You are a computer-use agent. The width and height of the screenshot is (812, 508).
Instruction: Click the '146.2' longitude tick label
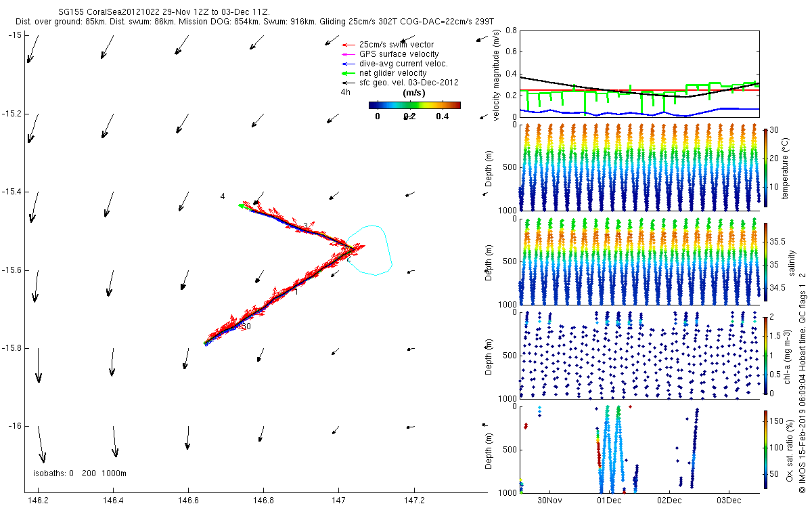(39, 501)
